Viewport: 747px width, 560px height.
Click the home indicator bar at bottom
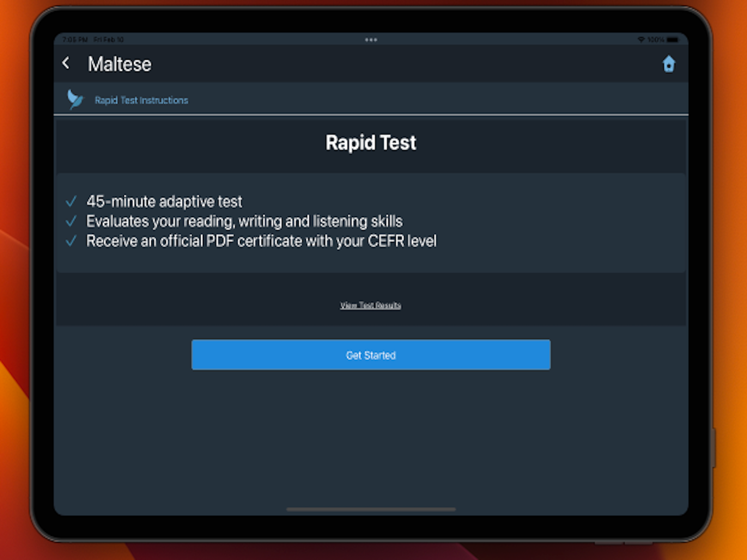[x=370, y=509]
